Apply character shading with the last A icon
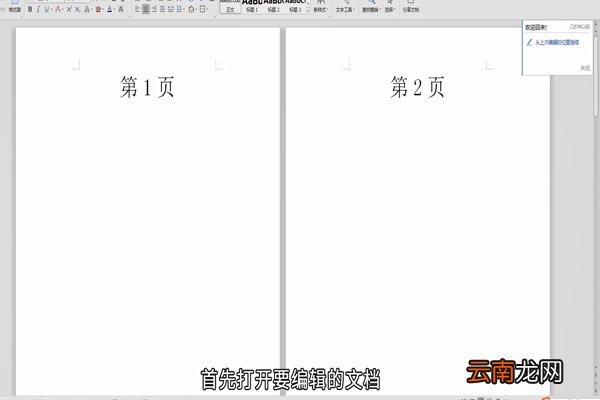 coord(121,9)
